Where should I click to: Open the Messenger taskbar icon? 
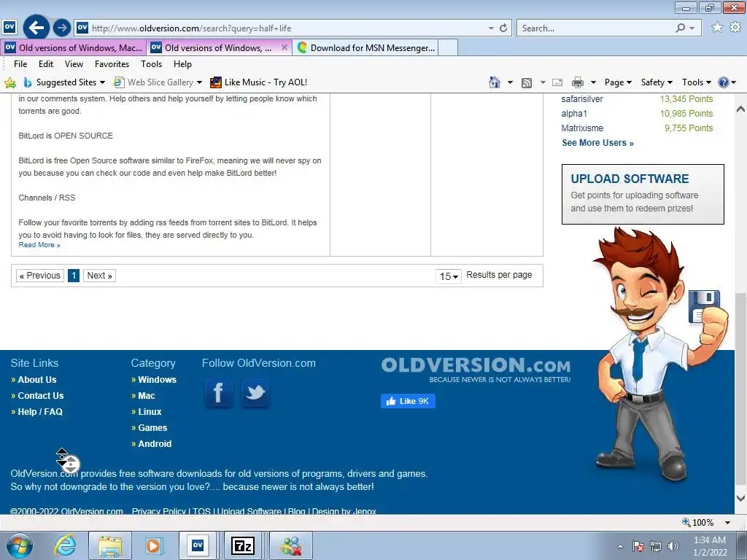coord(291,545)
